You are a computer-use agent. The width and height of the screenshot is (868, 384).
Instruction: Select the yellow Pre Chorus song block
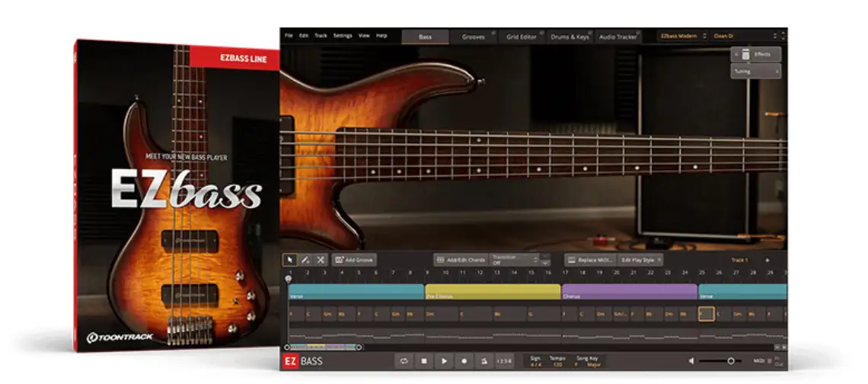point(493,292)
